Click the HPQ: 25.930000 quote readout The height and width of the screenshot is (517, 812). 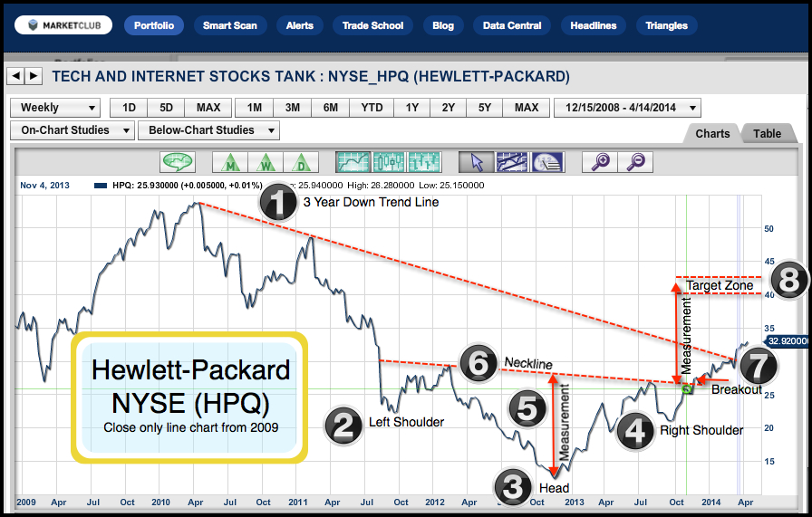(187, 186)
